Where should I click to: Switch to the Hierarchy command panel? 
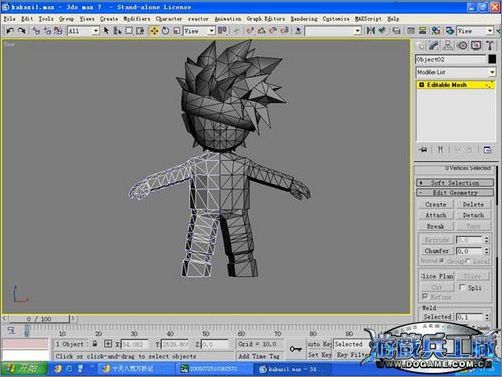click(448, 45)
